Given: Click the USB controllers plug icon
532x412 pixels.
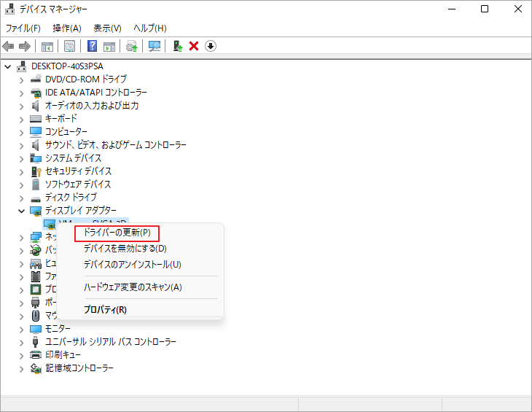Looking at the screenshot, I should point(35,342).
